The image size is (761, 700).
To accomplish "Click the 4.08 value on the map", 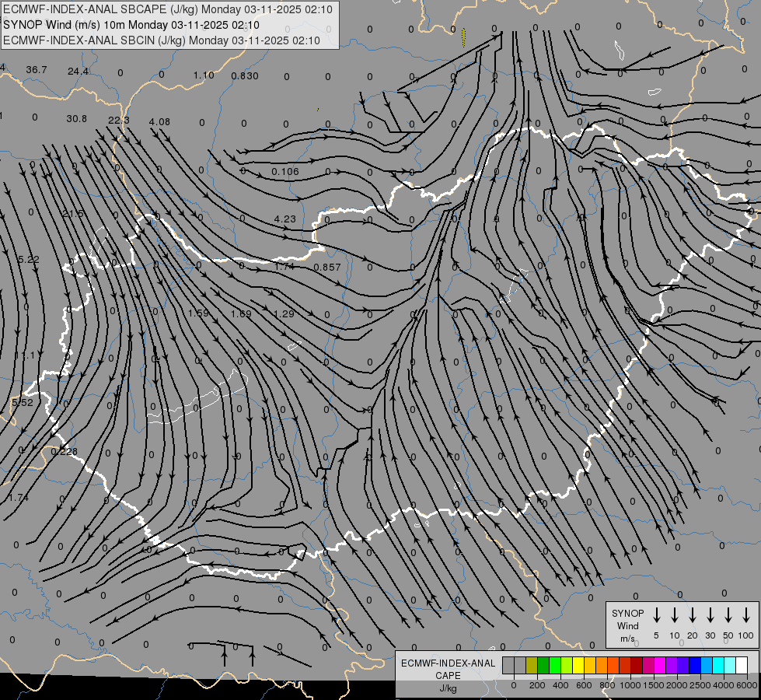I will pyautogui.click(x=159, y=121).
